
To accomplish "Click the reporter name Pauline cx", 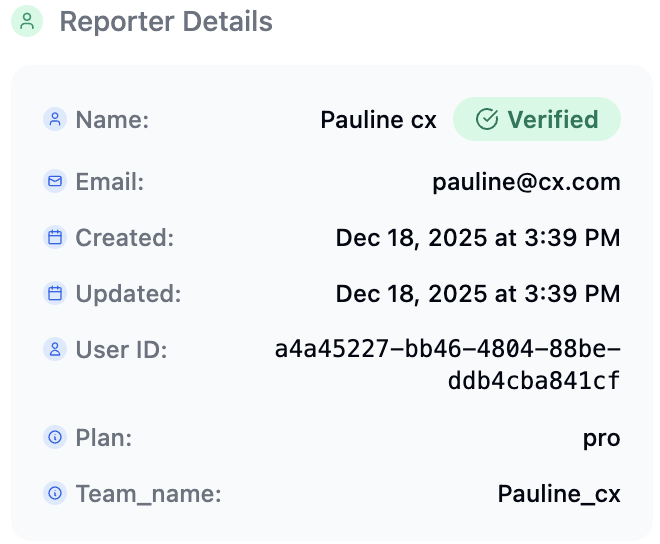I will 378,120.
